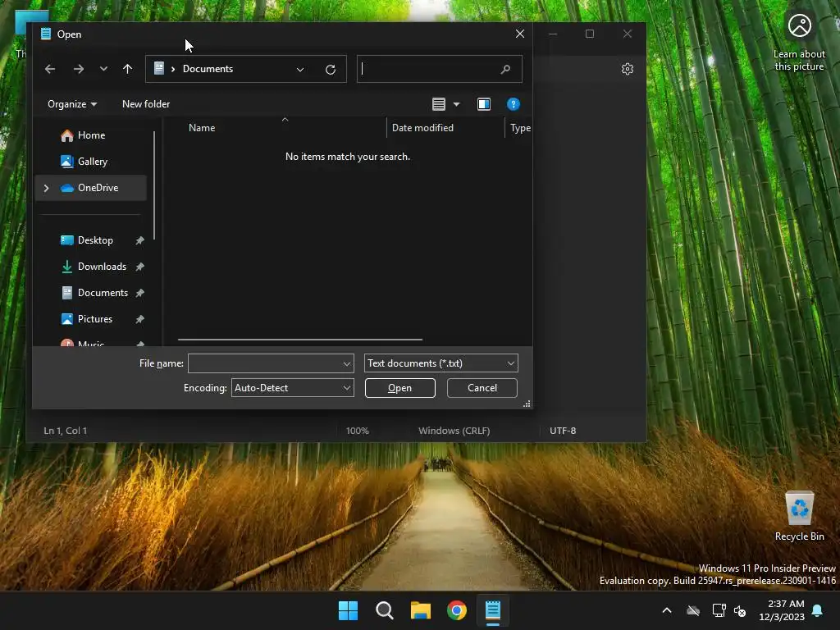Image resolution: width=840 pixels, height=630 pixels.
Task: Change view with the view list icon
Action: 439,104
